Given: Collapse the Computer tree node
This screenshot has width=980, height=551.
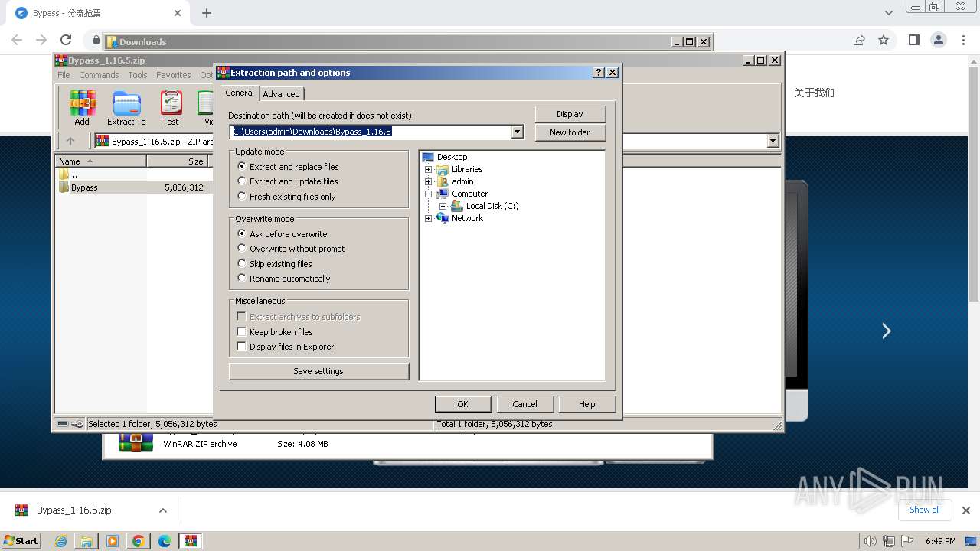Looking at the screenshot, I should (429, 194).
